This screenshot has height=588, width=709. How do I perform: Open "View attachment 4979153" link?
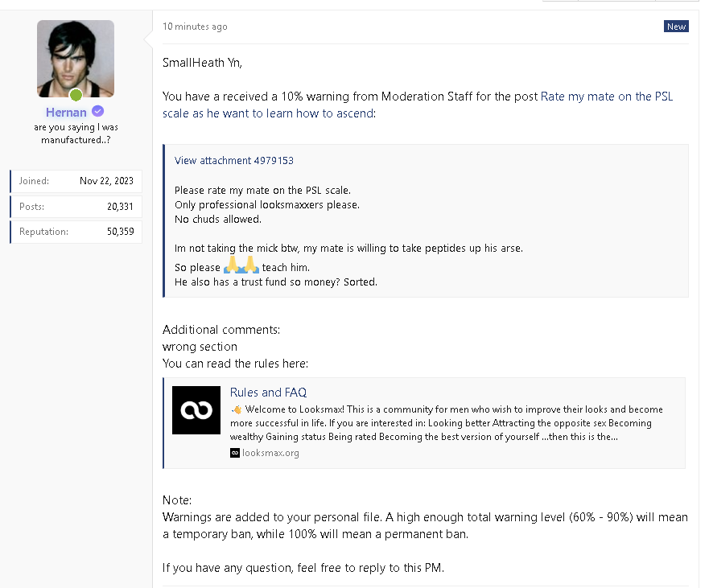(233, 160)
